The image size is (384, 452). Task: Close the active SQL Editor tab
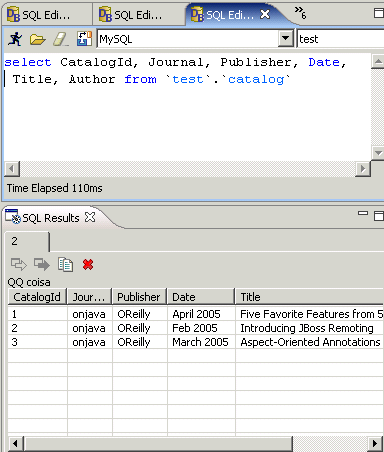point(265,14)
